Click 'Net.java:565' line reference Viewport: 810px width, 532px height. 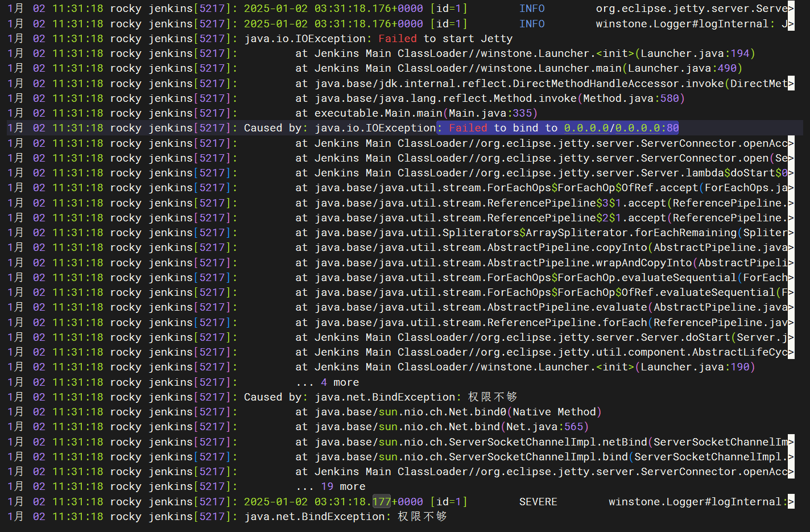(x=544, y=427)
